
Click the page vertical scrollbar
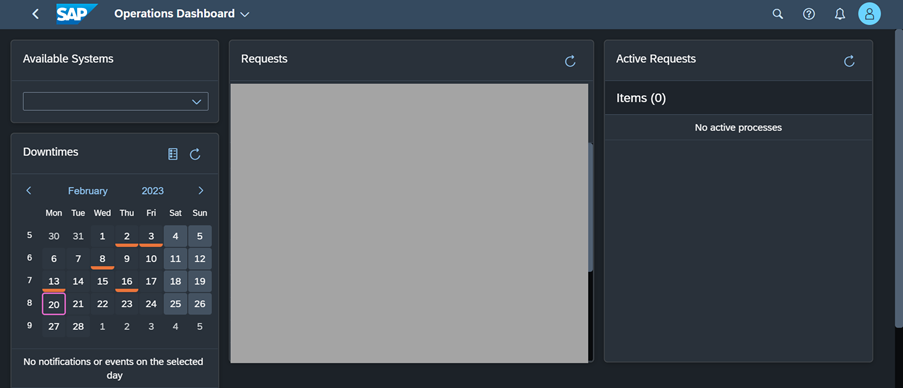point(899,178)
